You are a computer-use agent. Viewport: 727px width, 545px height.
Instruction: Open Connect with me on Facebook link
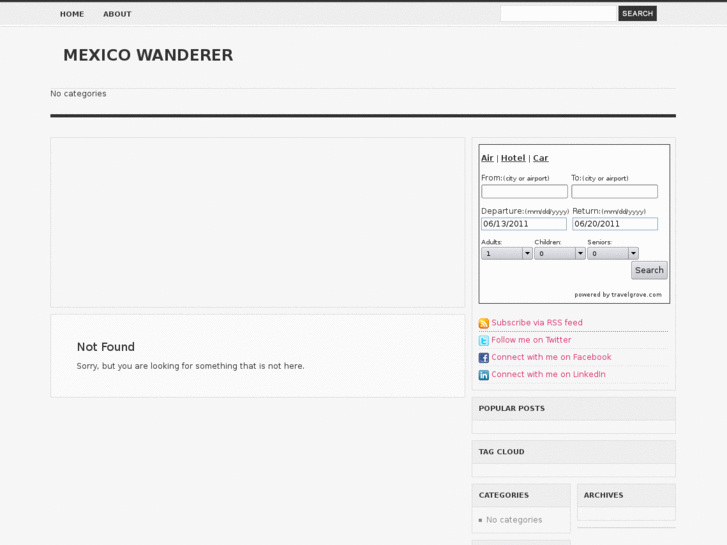(551, 357)
